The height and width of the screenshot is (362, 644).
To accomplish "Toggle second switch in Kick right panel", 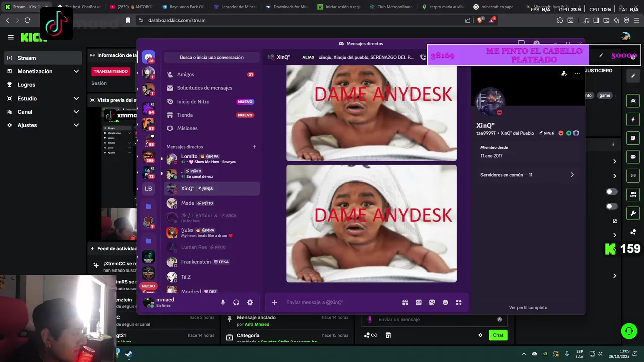I will (x=612, y=206).
